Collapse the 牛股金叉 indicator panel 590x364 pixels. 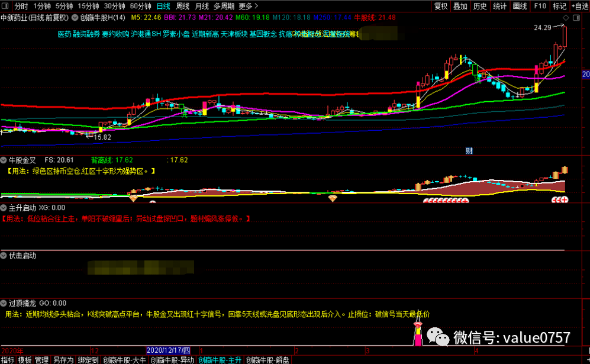[4, 160]
